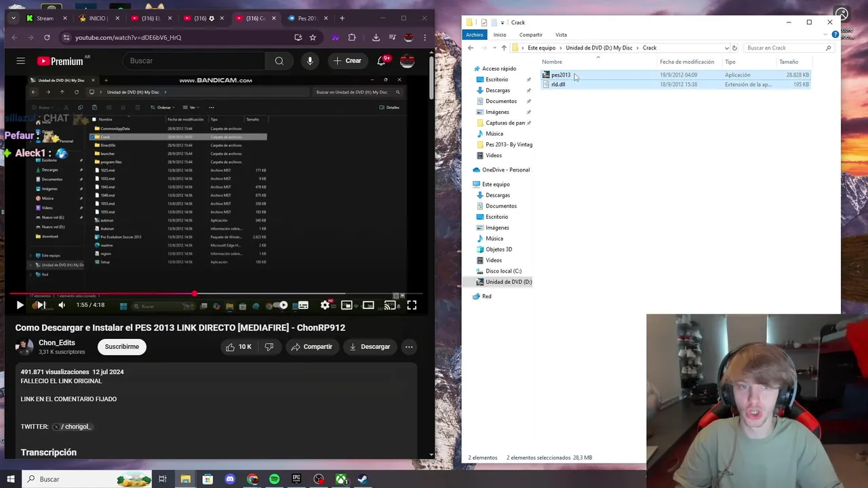The width and height of the screenshot is (868, 488).
Task: Enter fullscreen on YouTube video
Action: pos(412,305)
